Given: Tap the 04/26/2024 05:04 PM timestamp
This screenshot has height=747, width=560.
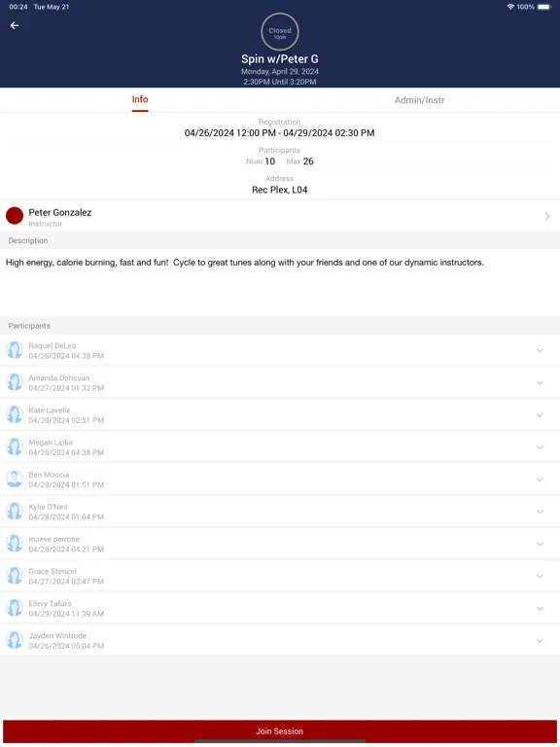Looking at the screenshot, I should coord(66,646).
